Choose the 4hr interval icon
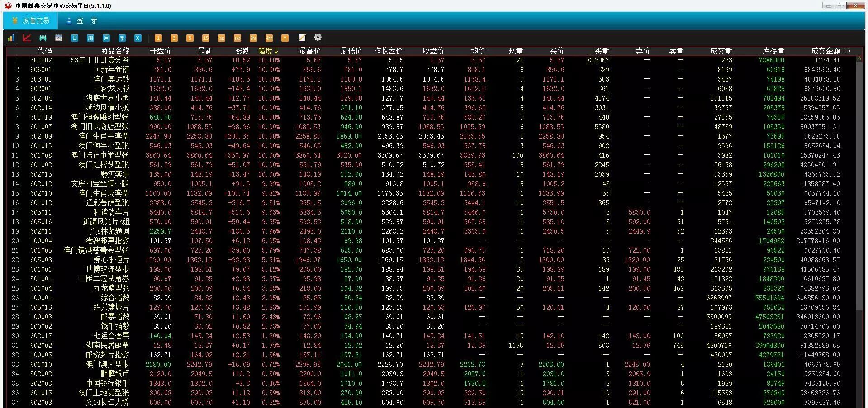The height and width of the screenshot is (408, 868). tap(269, 38)
